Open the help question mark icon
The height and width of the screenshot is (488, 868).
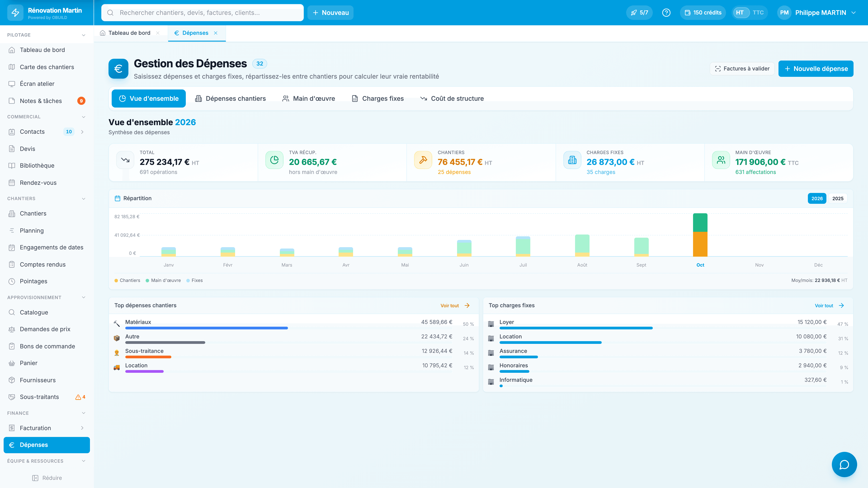point(666,12)
